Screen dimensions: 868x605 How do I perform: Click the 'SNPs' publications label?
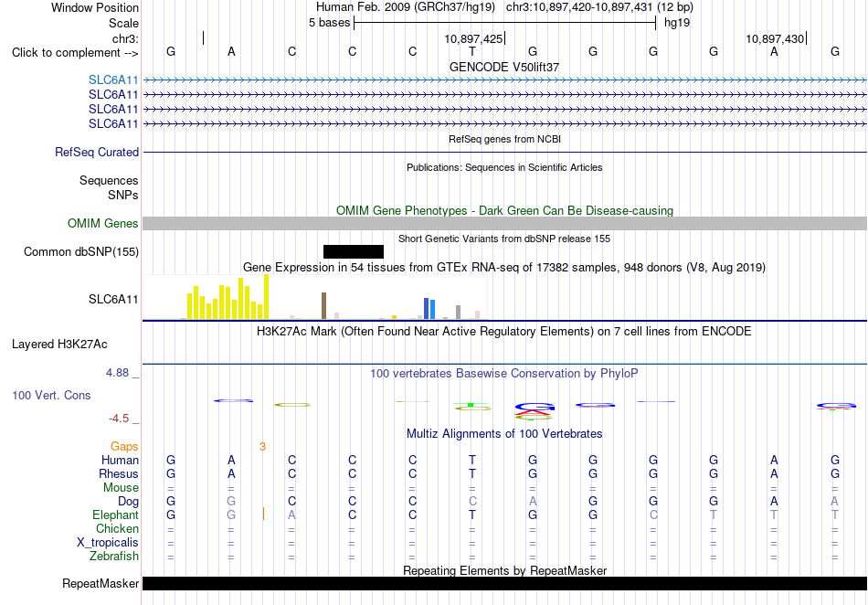point(123,195)
